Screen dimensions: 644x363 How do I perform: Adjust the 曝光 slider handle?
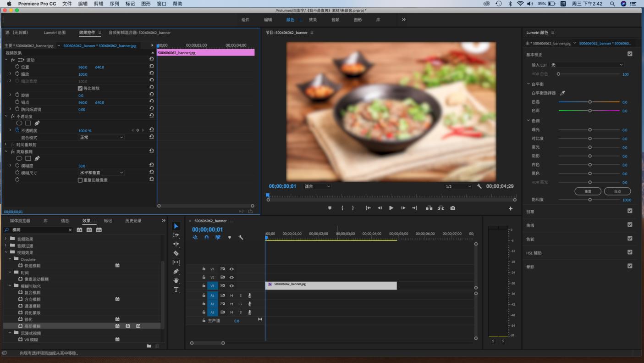click(590, 130)
